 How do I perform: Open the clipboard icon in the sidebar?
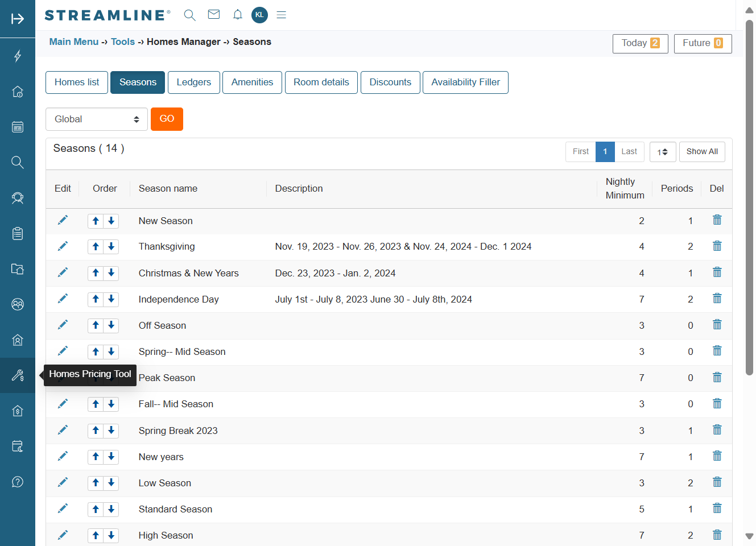18,233
